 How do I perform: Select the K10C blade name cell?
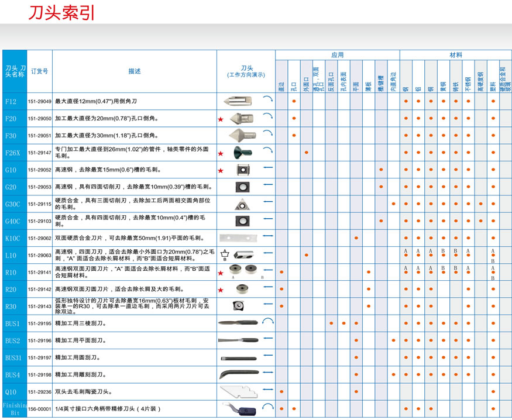(15, 238)
